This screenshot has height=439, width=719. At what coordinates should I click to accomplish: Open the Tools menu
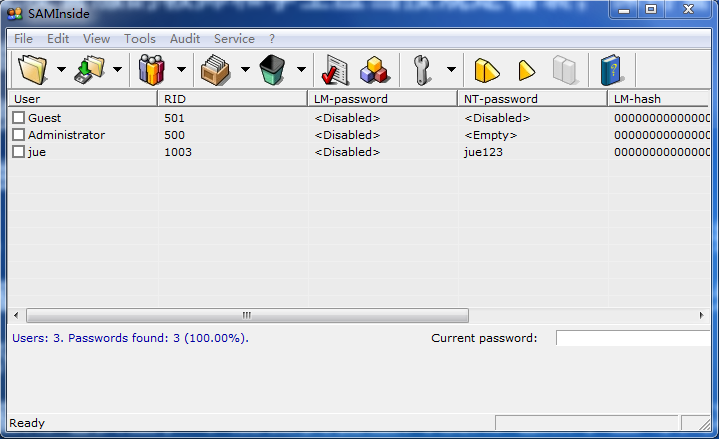pyautogui.click(x=140, y=39)
